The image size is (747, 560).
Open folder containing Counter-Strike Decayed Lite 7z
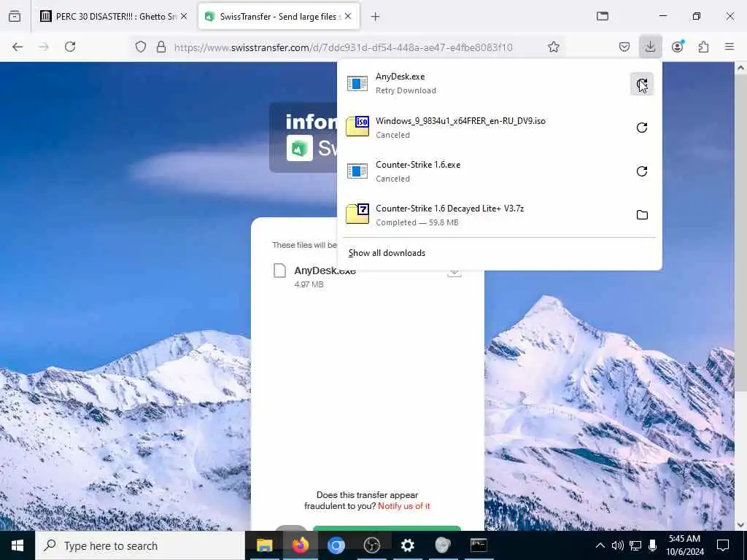click(642, 215)
